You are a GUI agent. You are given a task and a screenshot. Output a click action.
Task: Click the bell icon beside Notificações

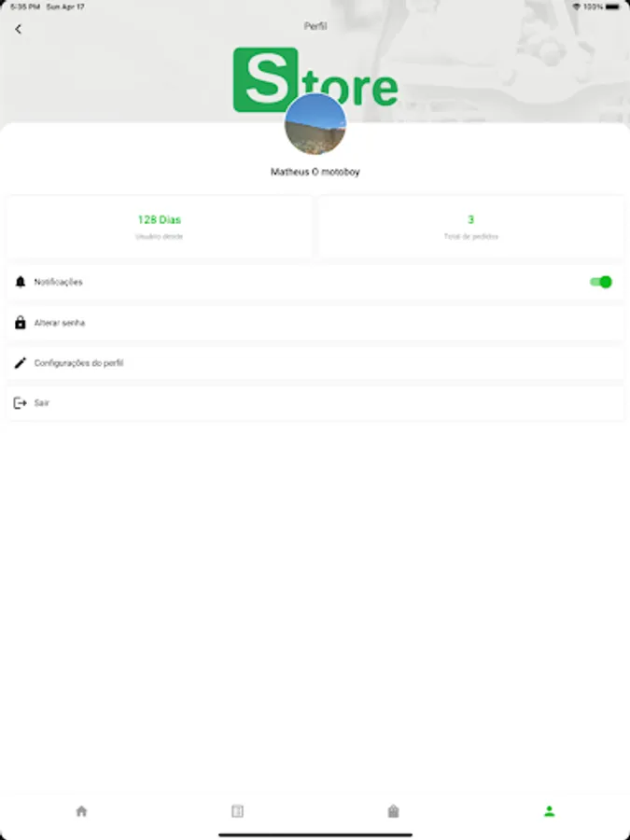(21, 282)
